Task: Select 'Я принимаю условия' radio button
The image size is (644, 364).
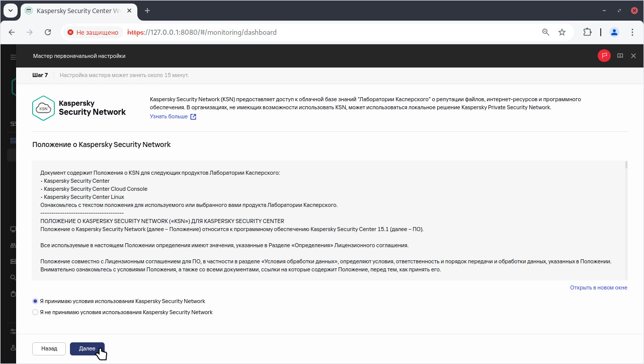Action: 35,301
